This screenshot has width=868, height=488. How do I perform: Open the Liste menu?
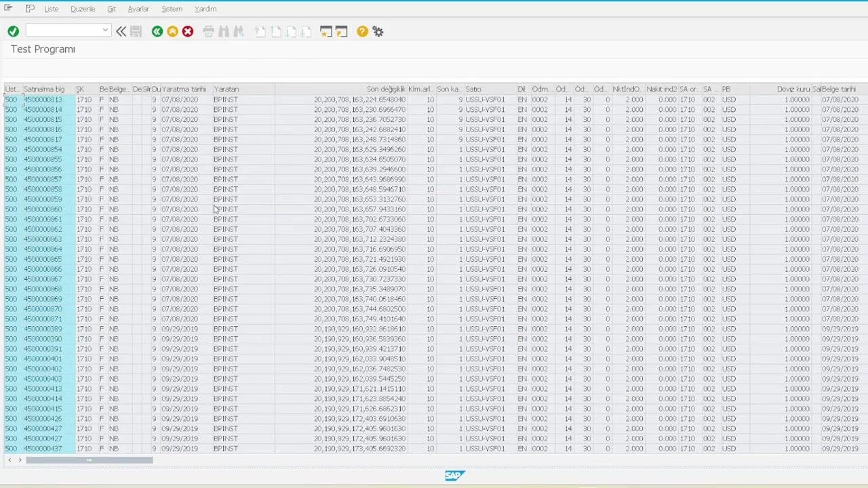[52, 9]
